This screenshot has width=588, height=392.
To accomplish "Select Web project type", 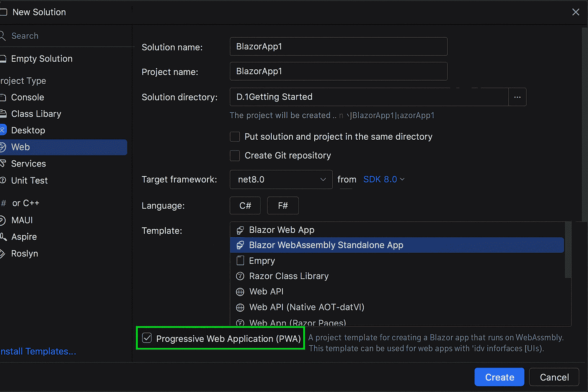I will pos(63,147).
